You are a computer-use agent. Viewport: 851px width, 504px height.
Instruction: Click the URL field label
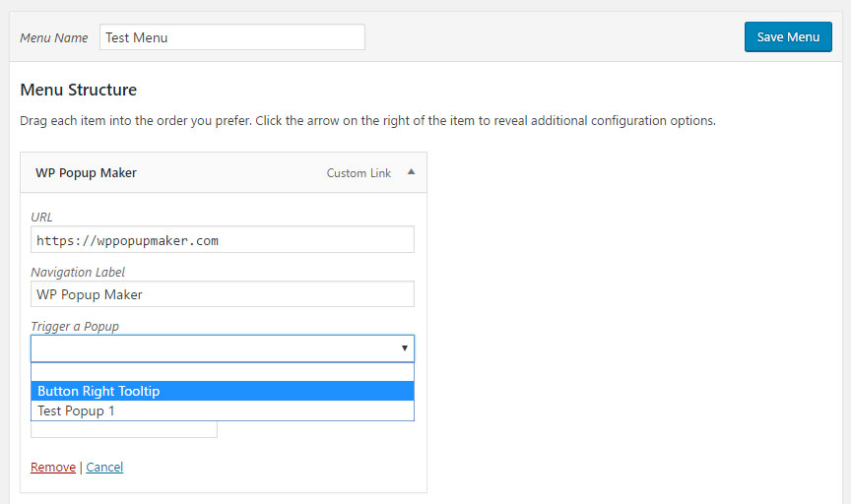pos(41,217)
